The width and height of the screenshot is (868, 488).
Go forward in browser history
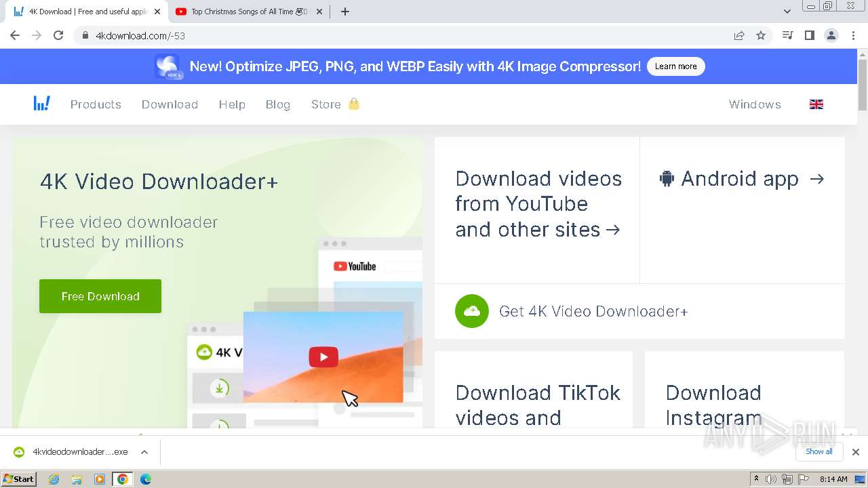click(37, 35)
